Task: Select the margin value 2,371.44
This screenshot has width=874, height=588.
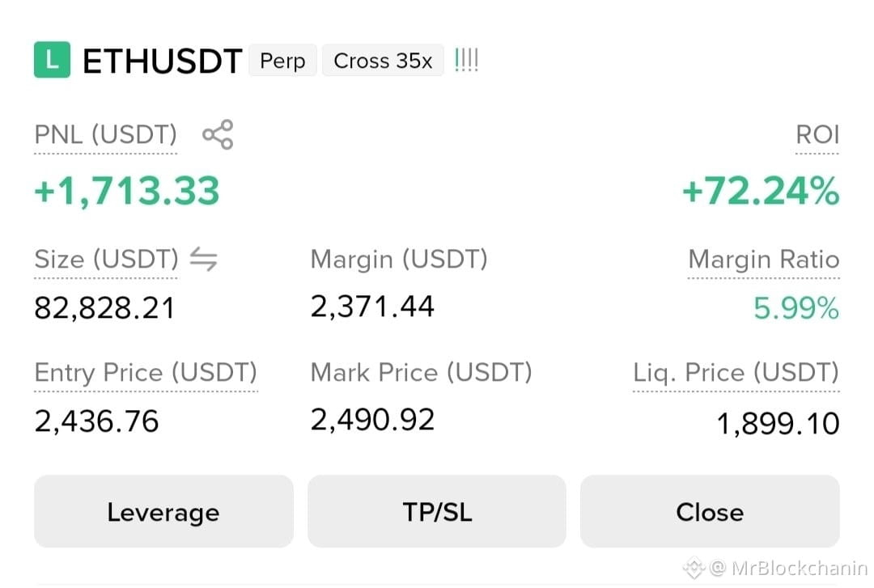Action: (371, 307)
